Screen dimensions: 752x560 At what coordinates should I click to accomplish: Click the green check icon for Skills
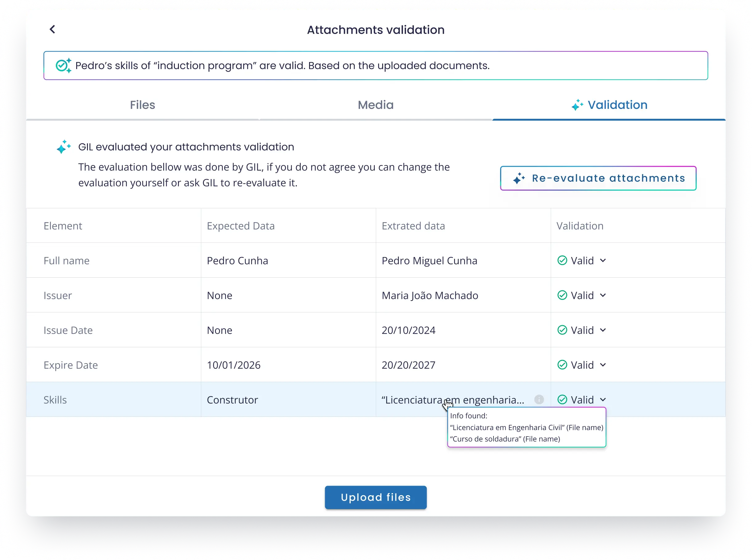tap(562, 400)
